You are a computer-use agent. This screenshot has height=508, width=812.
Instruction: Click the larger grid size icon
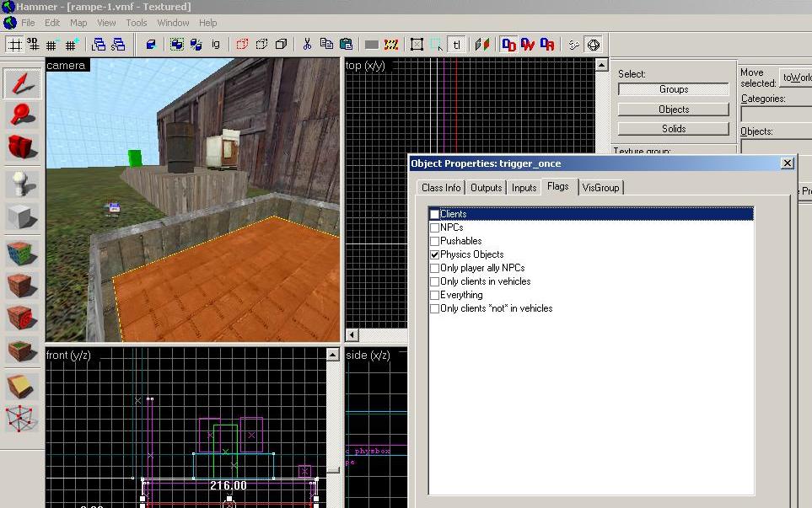[72, 45]
